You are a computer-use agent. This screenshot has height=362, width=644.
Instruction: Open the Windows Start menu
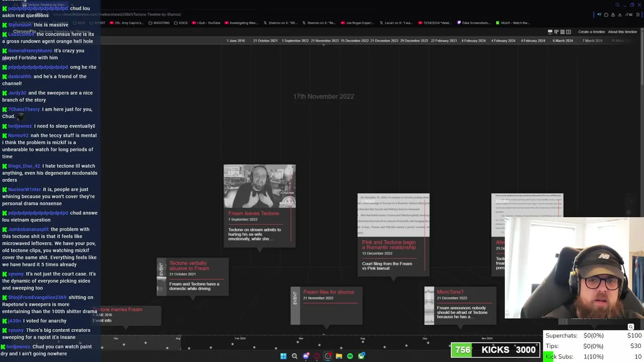pyautogui.click(x=283, y=356)
